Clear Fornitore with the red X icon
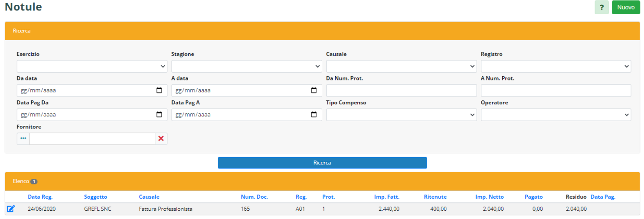644x219 pixels. pyautogui.click(x=161, y=138)
